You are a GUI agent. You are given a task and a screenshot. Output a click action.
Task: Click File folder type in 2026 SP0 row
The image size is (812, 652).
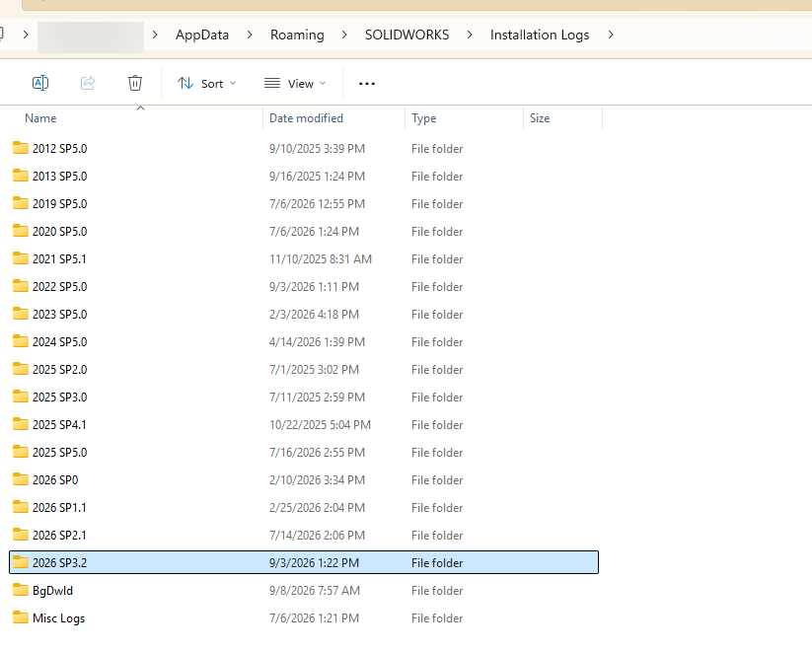[437, 480]
